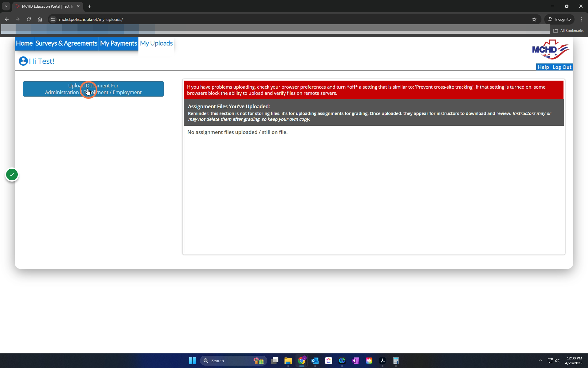Open Task View on taskbar
This screenshot has height=368, width=588.
(275, 361)
